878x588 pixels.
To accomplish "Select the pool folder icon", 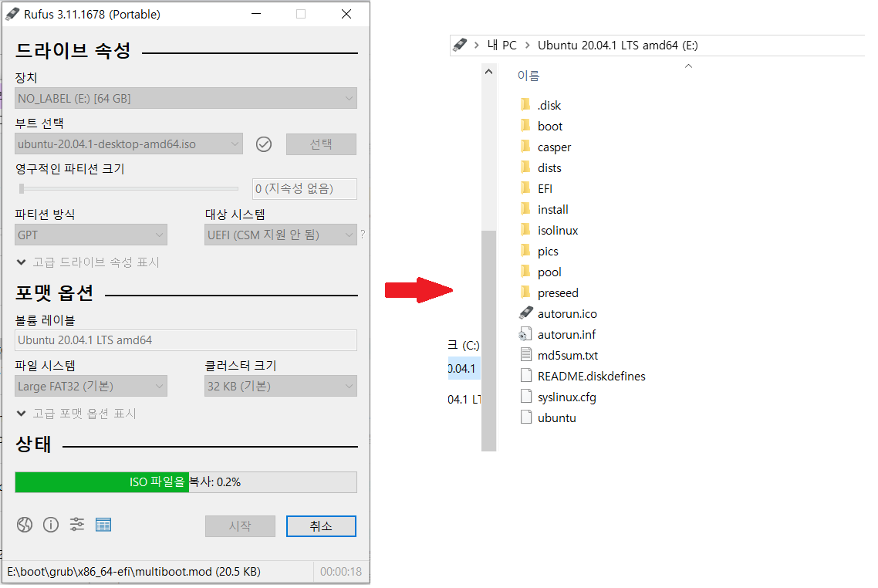I will coord(525,272).
